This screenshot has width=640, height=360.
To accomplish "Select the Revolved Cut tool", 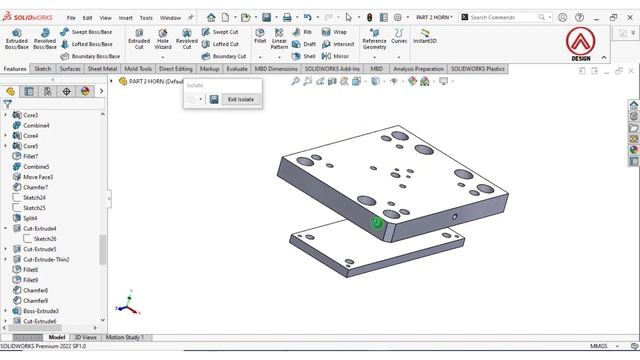I will point(187,39).
